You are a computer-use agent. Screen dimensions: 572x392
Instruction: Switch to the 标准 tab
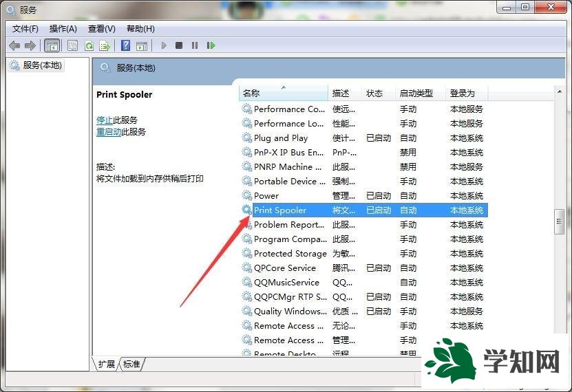(x=131, y=364)
